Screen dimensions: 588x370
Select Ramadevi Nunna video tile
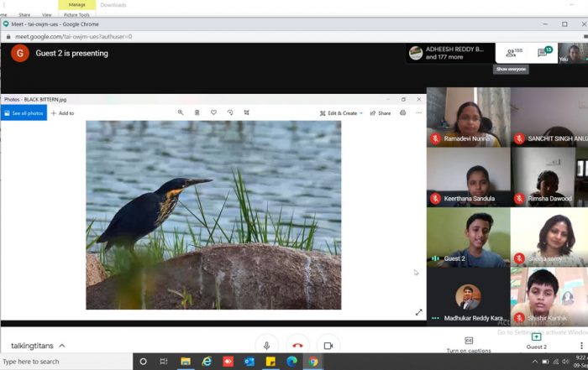click(x=469, y=117)
